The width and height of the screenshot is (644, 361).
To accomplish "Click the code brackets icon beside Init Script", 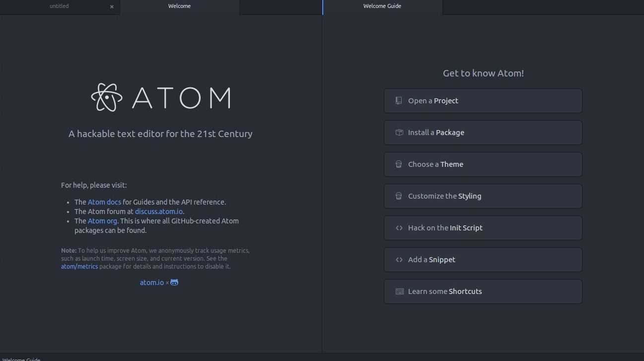I will (399, 228).
